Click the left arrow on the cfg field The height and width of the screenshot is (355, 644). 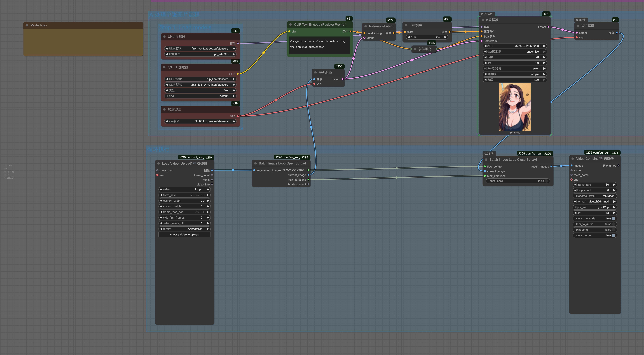[485, 63]
